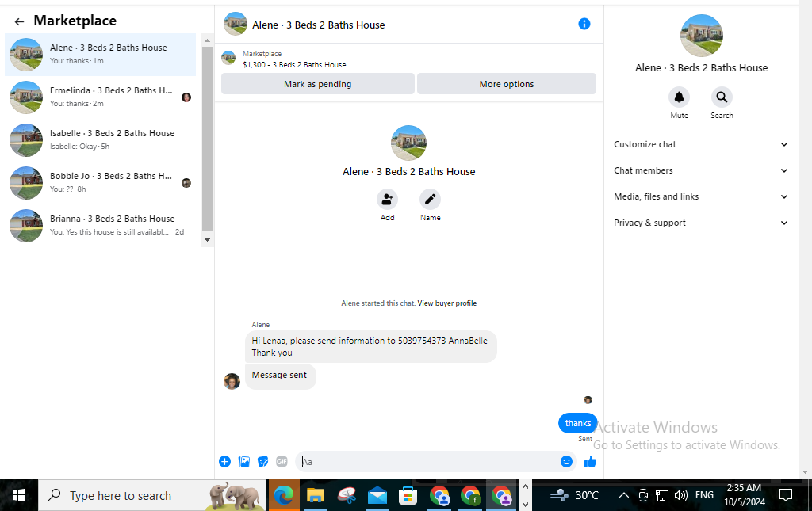Choose a sticker
This screenshot has height=511, width=812.
263,461
